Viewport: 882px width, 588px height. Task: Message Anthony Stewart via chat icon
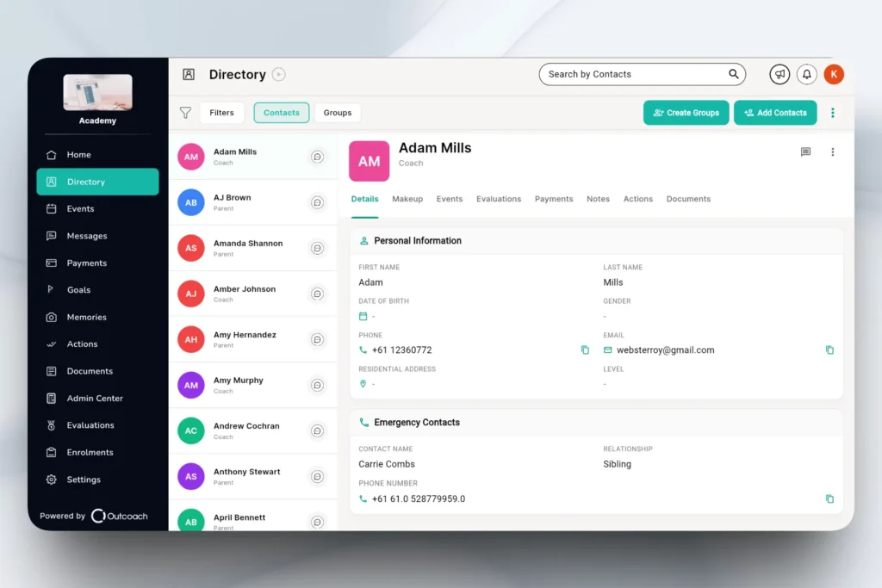click(x=317, y=477)
